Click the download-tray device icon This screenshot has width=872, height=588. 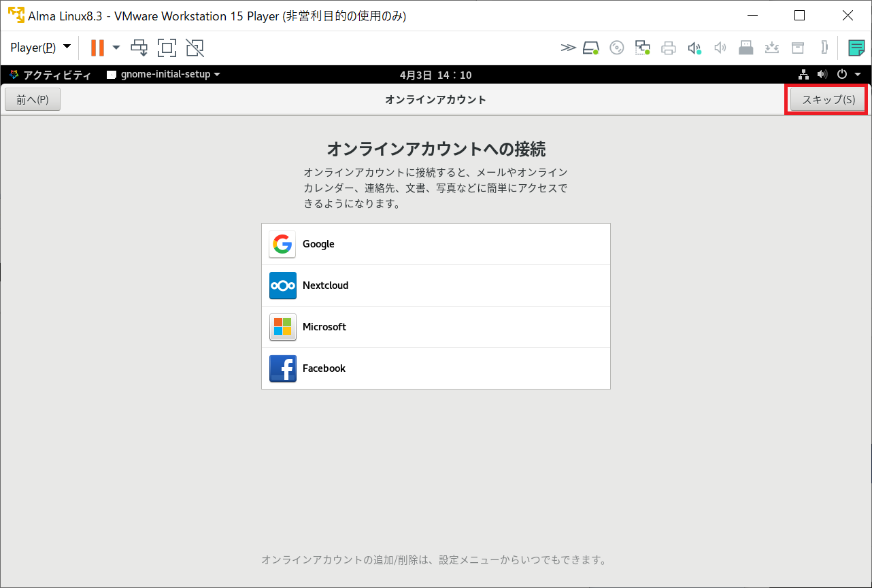[x=772, y=48]
